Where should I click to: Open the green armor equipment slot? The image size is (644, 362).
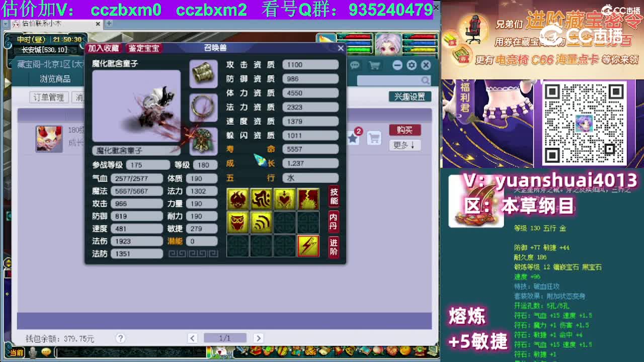203,141
